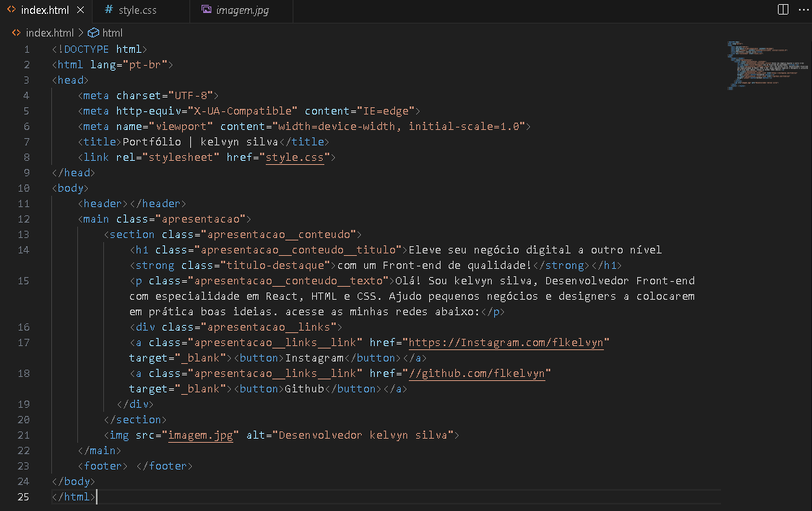Follow the Instagram.com/flkelvyn href link
This screenshot has height=511, width=812.
[x=506, y=343]
